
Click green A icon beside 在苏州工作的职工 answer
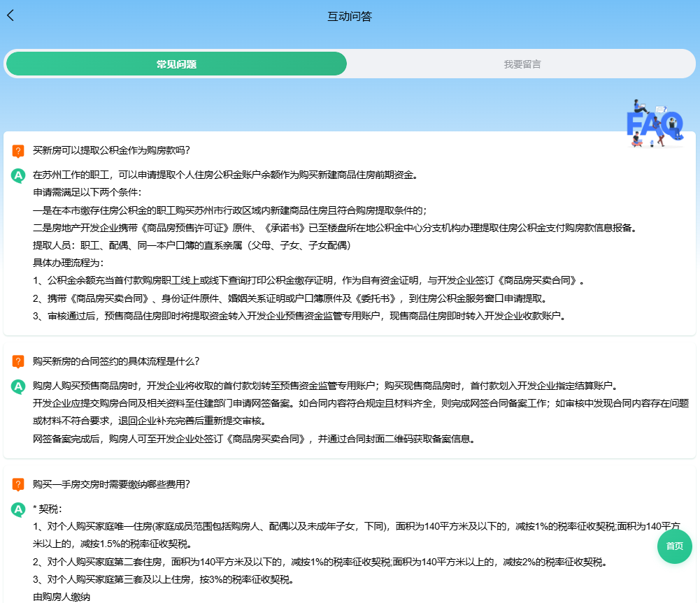click(x=18, y=175)
